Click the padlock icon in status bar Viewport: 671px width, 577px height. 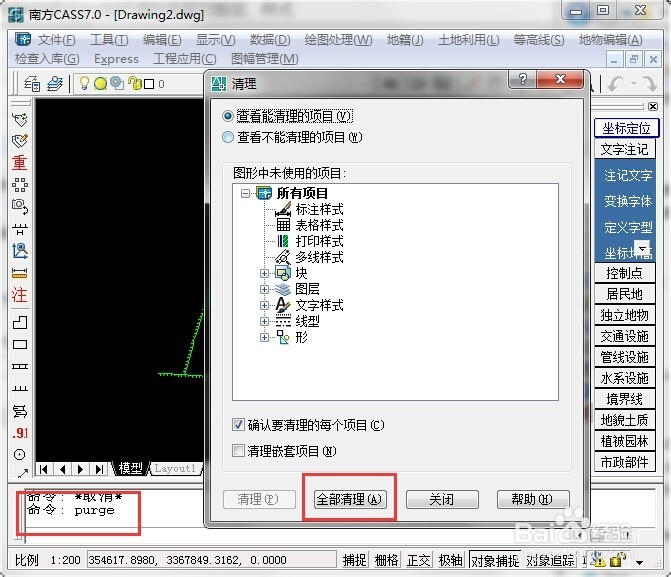point(617,559)
